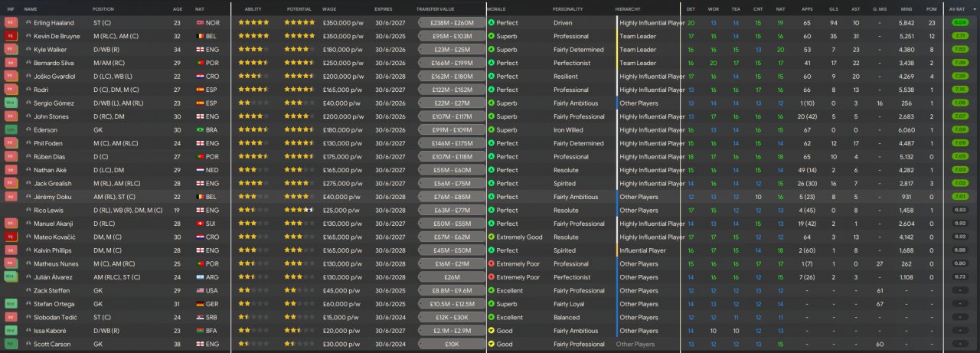
Task: Open Erling Haaland's player name link
Action: (x=52, y=23)
